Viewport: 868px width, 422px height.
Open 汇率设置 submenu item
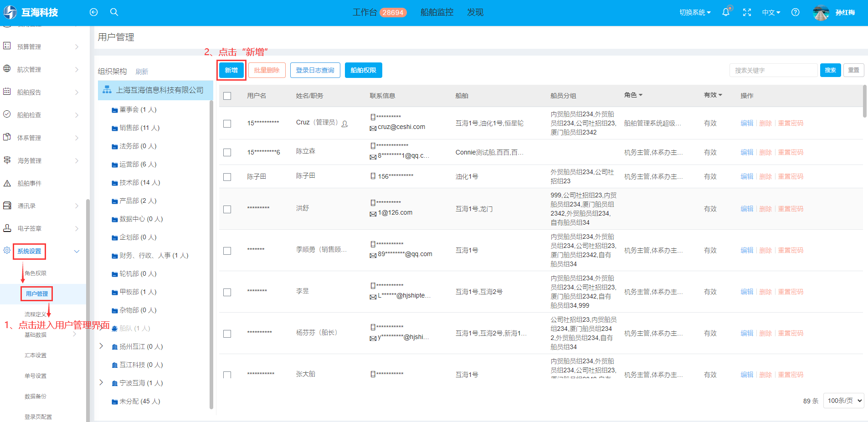36,355
